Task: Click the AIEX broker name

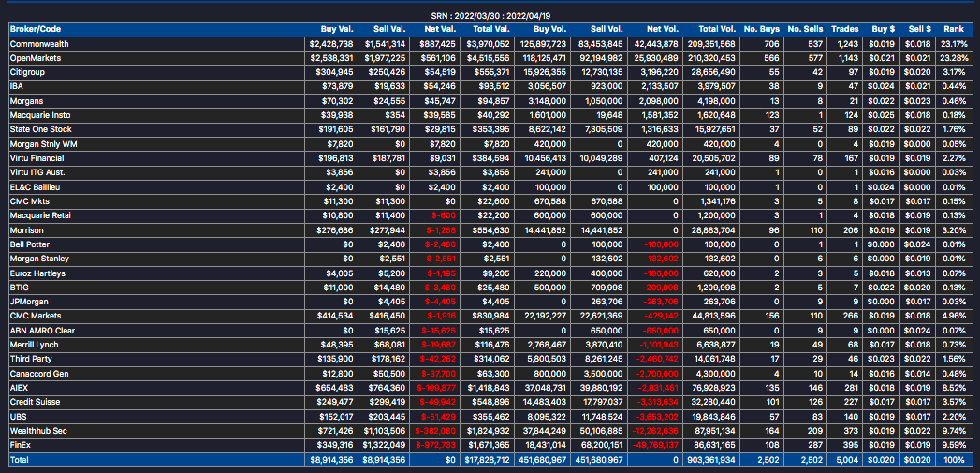Action: pos(20,388)
